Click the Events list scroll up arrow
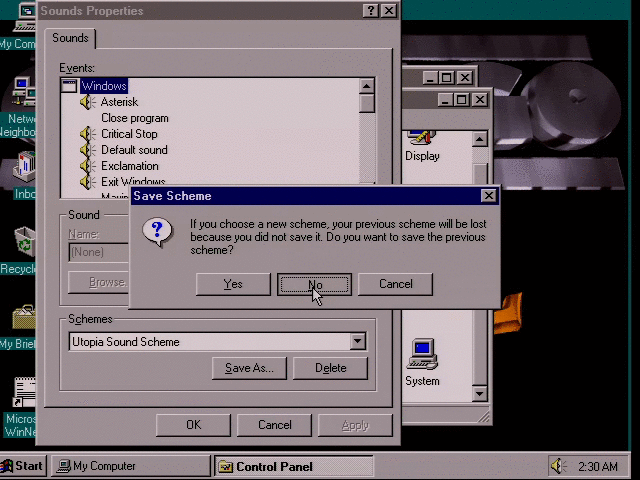This screenshot has height=480, width=640. (x=367, y=86)
